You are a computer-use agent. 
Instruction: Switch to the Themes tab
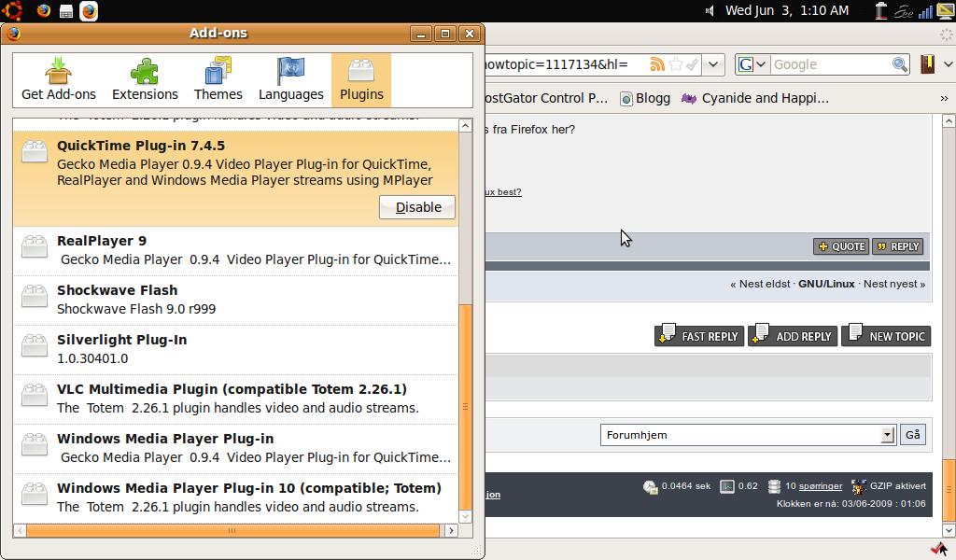[218, 80]
